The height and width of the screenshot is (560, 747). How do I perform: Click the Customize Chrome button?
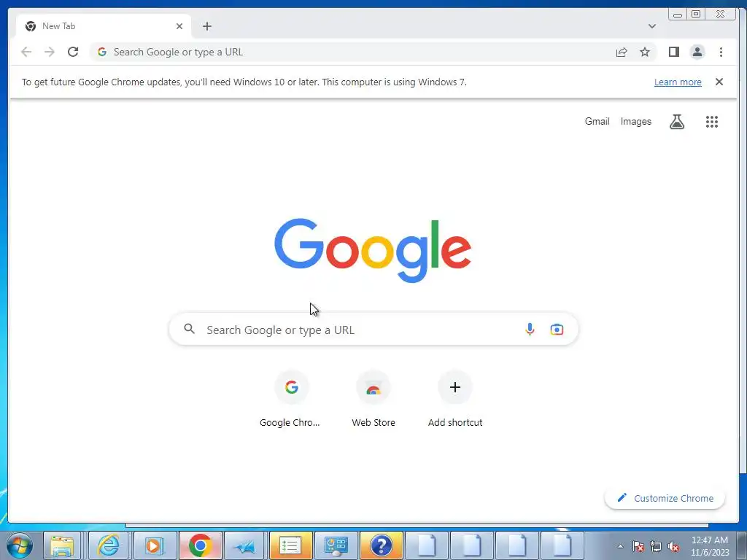click(665, 498)
